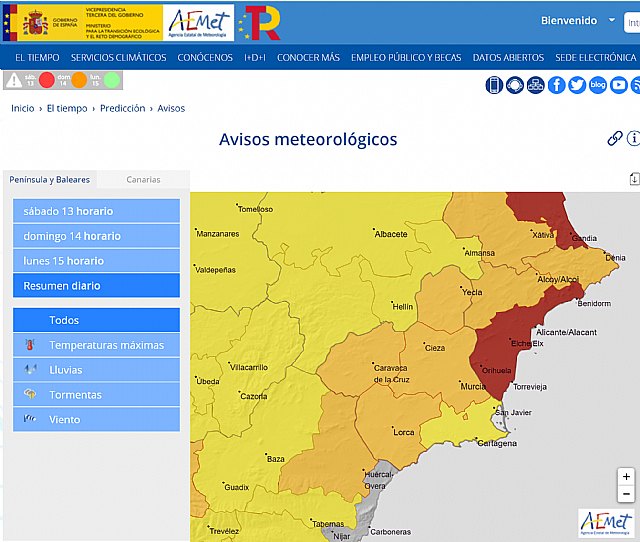
Task: Select domingo 14 horario
Action: point(96,236)
